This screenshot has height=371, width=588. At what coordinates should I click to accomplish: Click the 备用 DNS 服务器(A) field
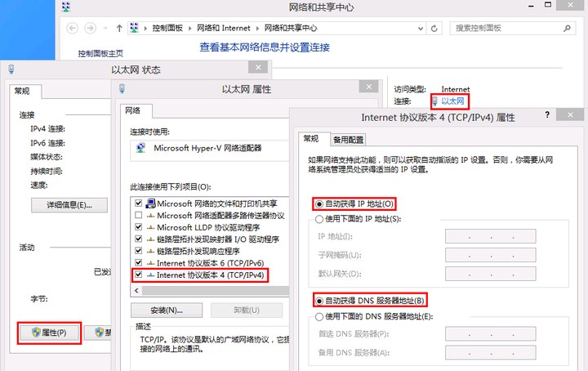(x=491, y=353)
